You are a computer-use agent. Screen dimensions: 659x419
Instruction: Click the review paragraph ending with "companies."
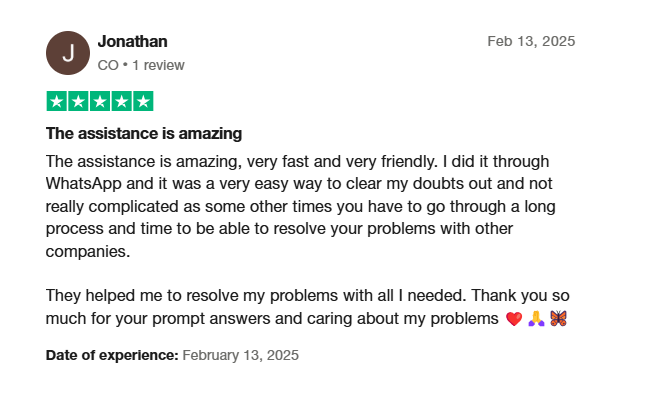301,206
